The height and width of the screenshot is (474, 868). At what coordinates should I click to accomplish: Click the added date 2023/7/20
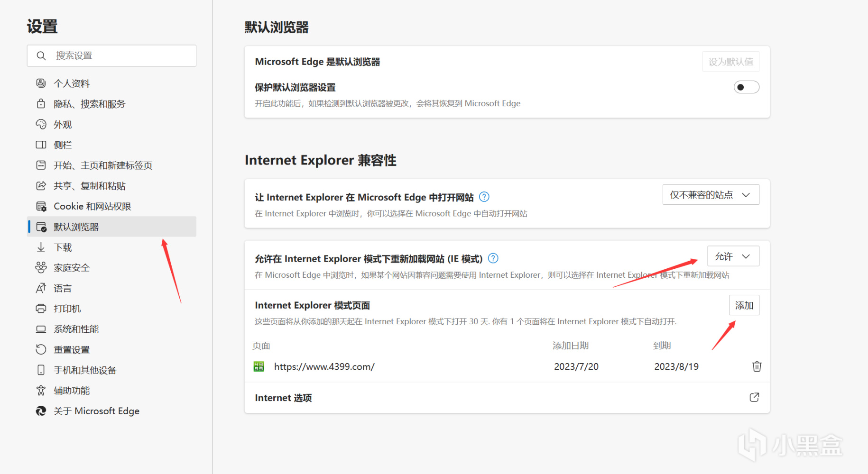coord(576,366)
